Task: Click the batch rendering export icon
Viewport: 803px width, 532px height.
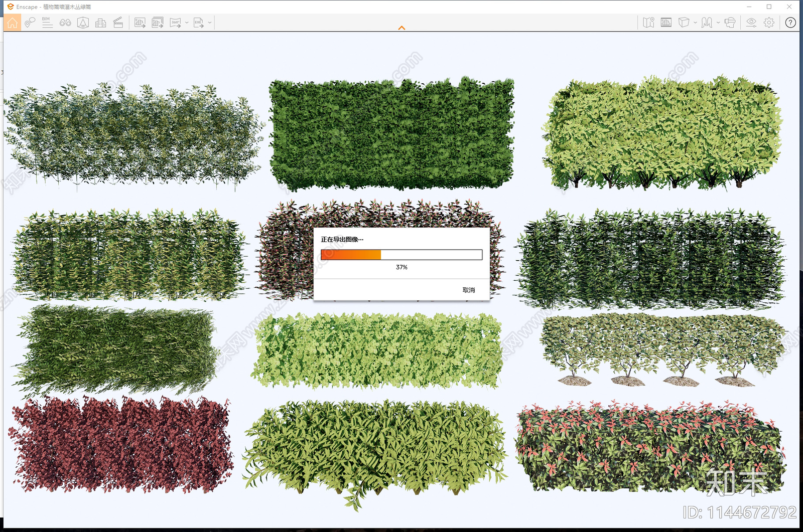Action: pos(158,23)
